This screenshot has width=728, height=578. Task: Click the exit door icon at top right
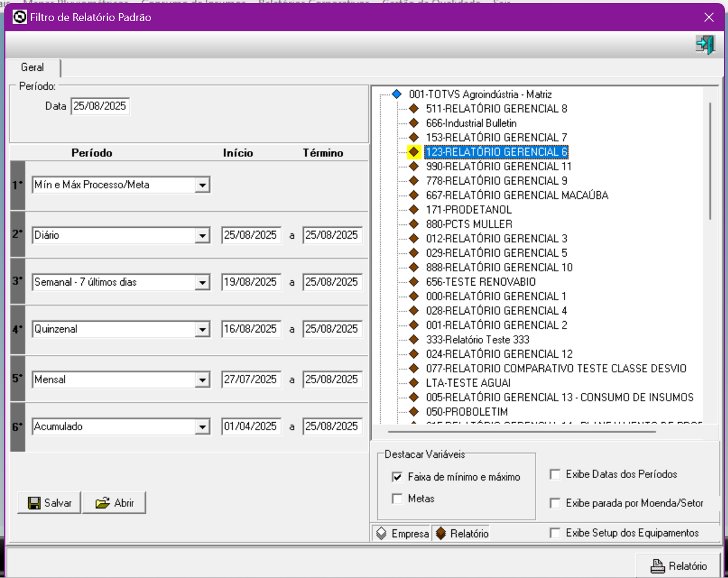point(705,45)
